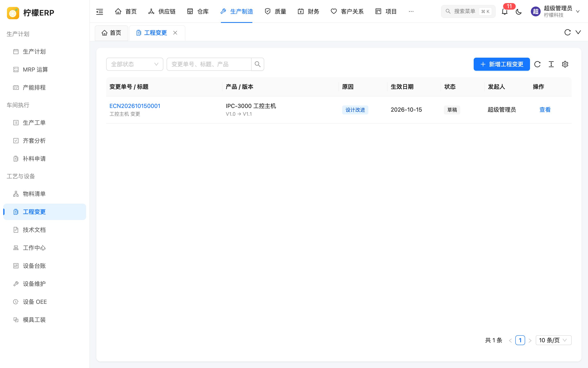Open the 全部状态 status dropdown
The width and height of the screenshot is (588, 368).
point(135,64)
